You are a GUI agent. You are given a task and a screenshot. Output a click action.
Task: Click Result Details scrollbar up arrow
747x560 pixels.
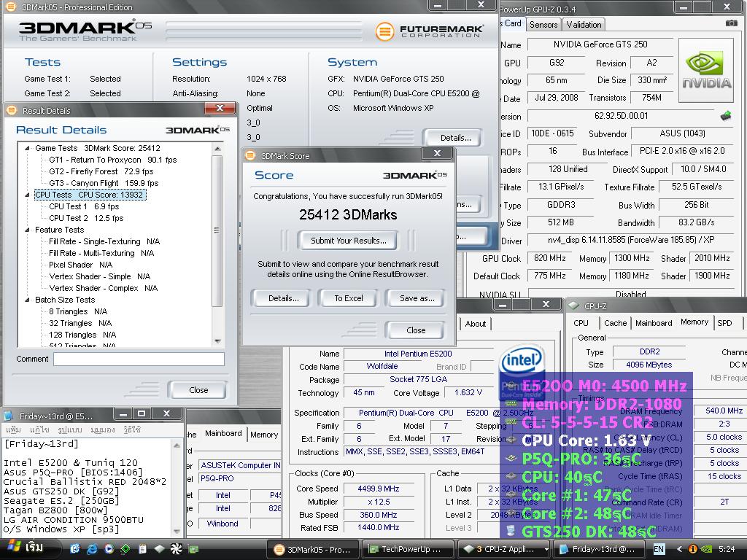click(217, 148)
